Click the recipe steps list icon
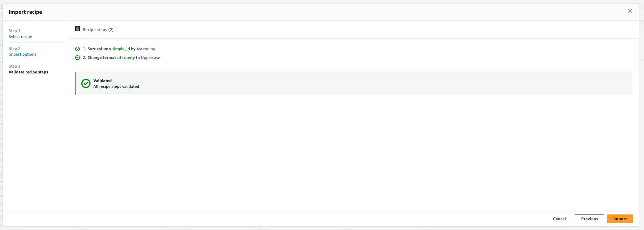The height and width of the screenshot is (230, 644). pos(77,29)
